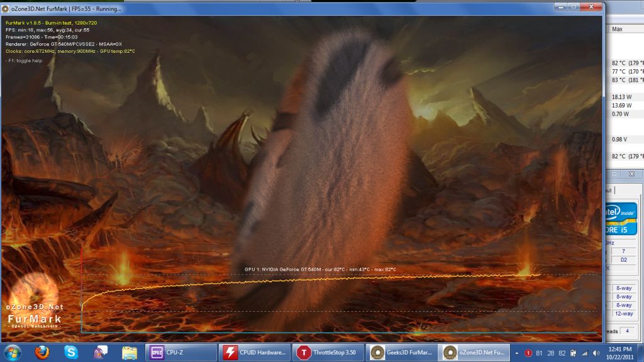Viewport: 644px width, 362px height.
Task: Click the 28 tray indicator
Action: 551,353
